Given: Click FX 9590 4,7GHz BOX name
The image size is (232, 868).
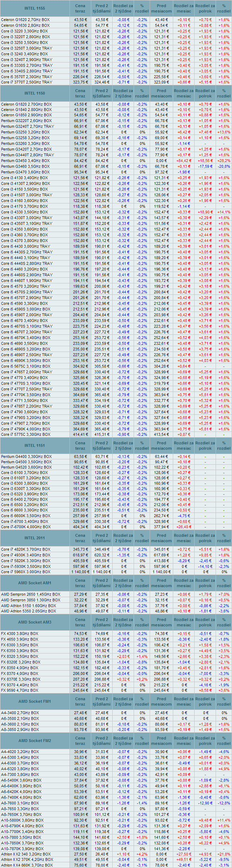Looking at the screenshot, I should coord(19,690).
